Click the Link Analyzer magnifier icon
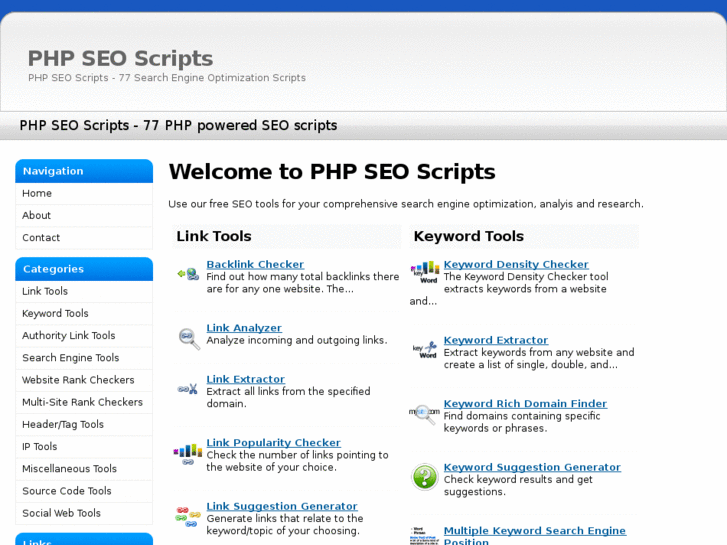Screen dimensions: 727x545 [x=189, y=338]
